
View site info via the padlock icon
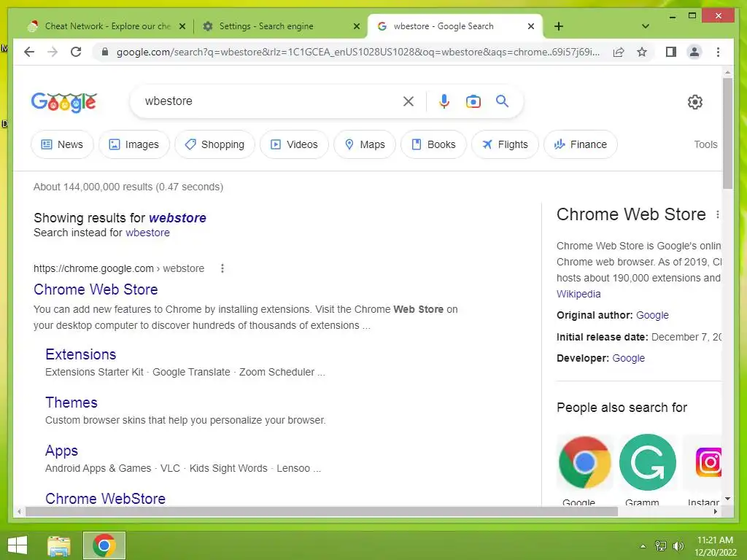coord(105,52)
